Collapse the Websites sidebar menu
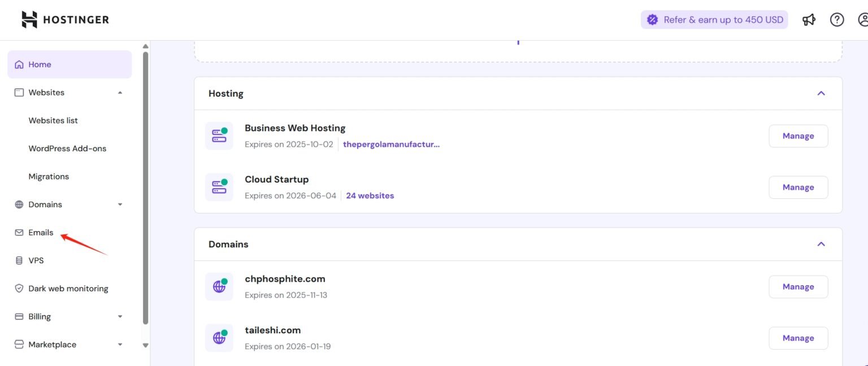Viewport: 868px width, 366px height. pos(120,93)
